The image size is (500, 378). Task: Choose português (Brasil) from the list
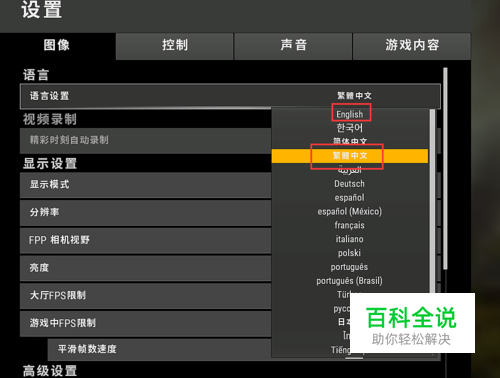pyautogui.click(x=350, y=281)
